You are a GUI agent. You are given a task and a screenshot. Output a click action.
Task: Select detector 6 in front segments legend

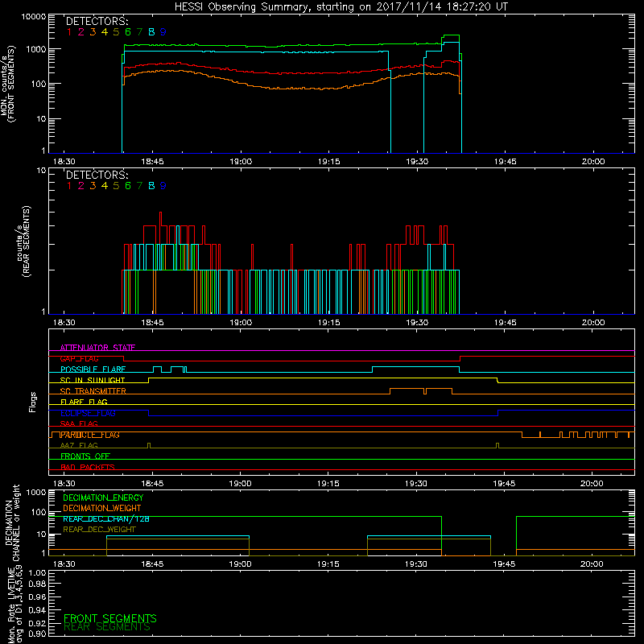(x=128, y=32)
